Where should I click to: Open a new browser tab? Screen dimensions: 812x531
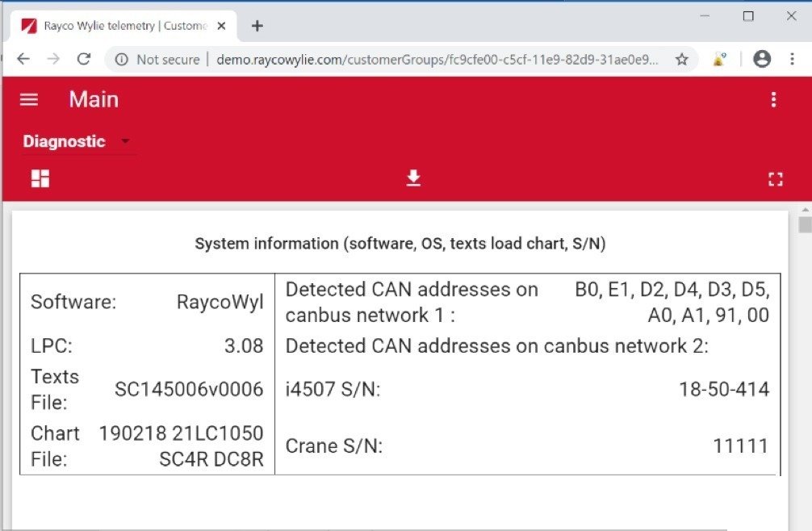[x=257, y=26]
